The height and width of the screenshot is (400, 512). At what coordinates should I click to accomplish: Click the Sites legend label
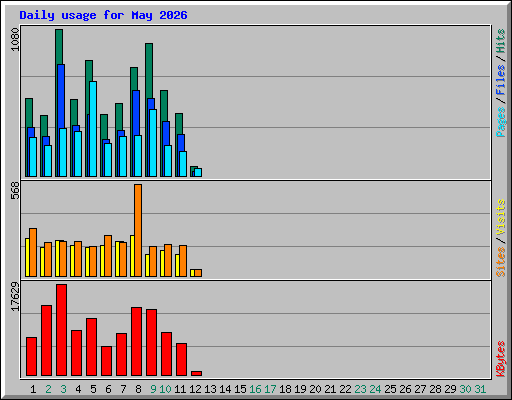[500, 262]
